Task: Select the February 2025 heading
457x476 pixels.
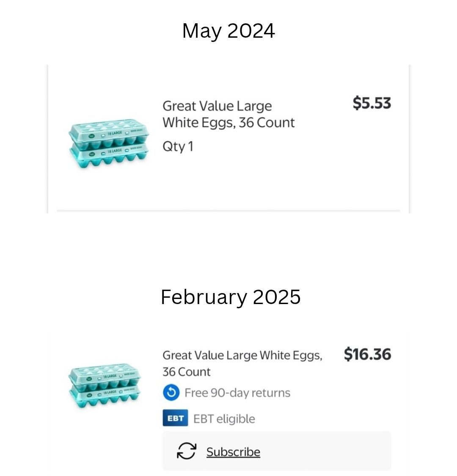Action: pyautogui.click(x=231, y=297)
